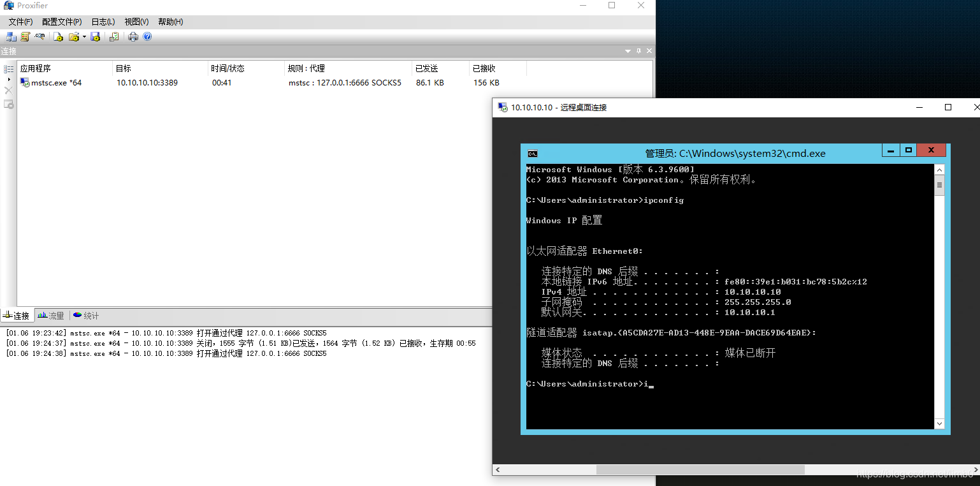Open Proxification Rules scroll icon
This screenshot has height=486, width=980.
(x=25, y=37)
